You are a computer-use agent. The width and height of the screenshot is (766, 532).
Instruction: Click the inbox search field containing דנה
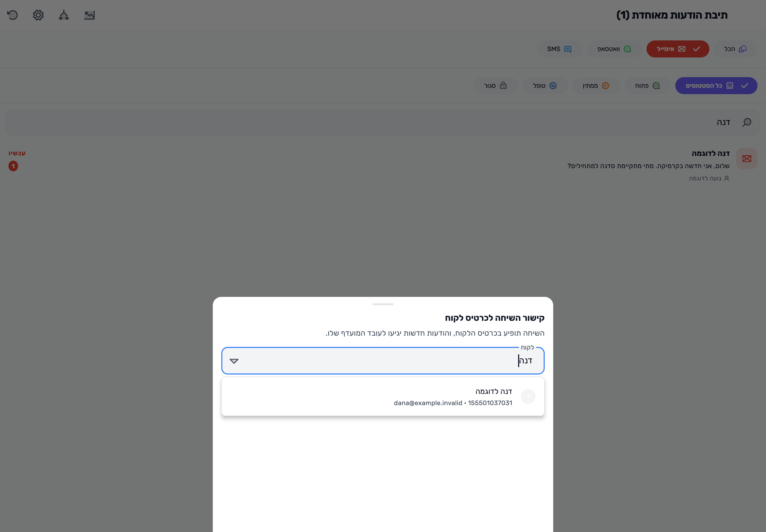(x=383, y=122)
